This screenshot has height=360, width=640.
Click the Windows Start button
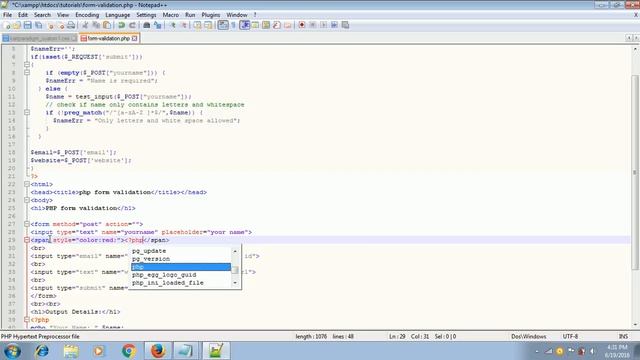(x=12, y=351)
